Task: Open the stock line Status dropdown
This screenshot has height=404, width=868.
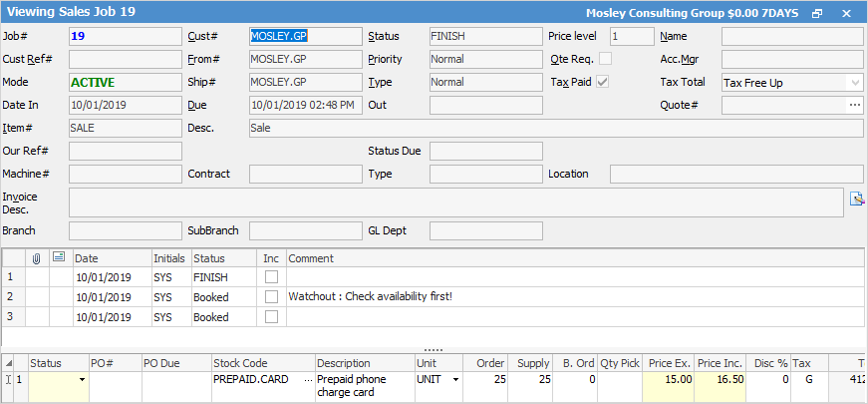Action: tap(80, 380)
